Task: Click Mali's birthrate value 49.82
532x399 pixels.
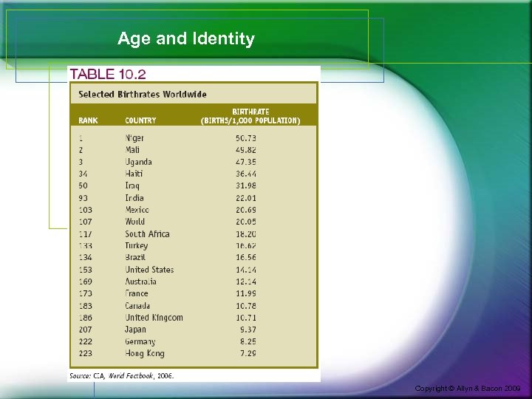Action: pyautogui.click(x=246, y=150)
